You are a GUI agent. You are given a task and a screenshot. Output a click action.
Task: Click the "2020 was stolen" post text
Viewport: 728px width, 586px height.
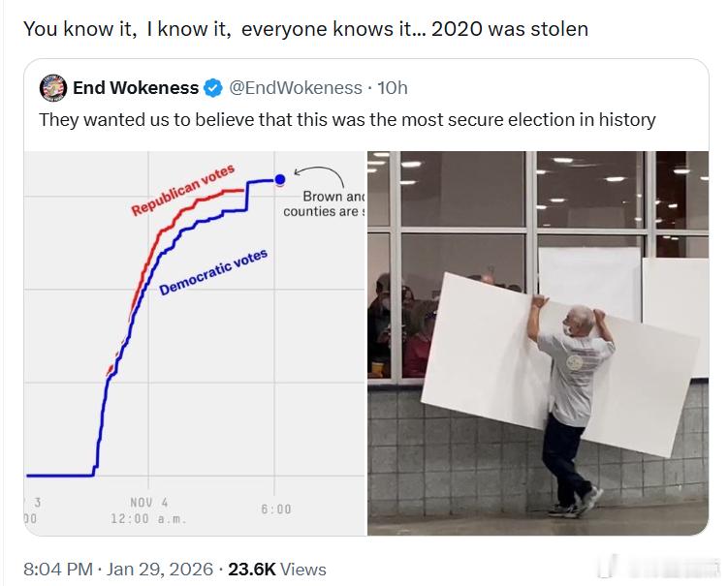[305, 29]
